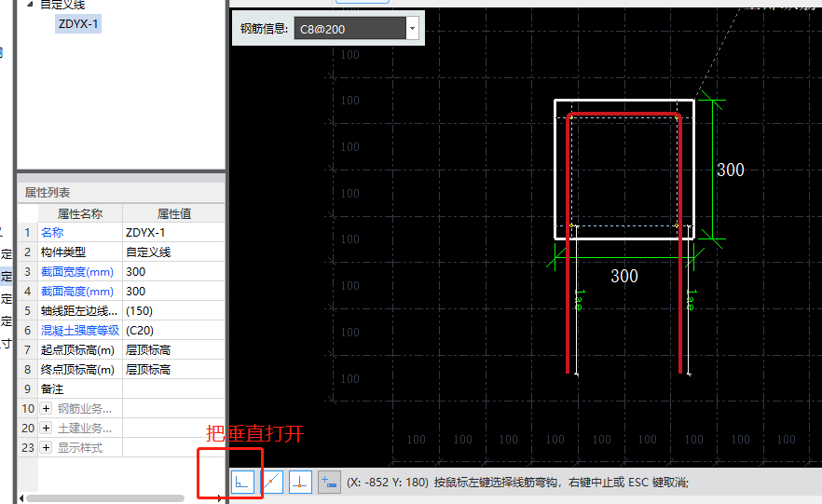
Task: Click the 终点顶标高(m) value cell
Action: (x=173, y=370)
